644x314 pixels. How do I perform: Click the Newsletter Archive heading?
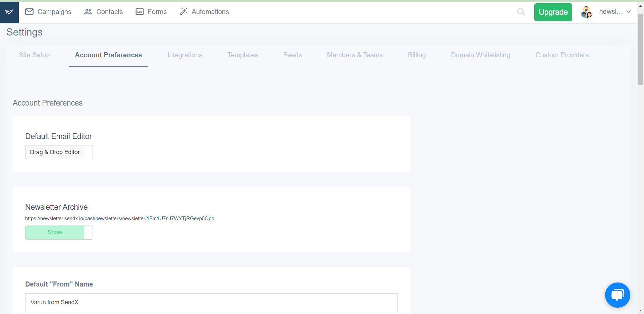click(56, 207)
